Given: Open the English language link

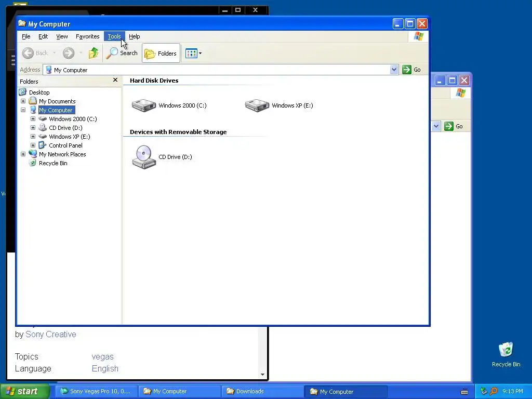Looking at the screenshot, I should [x=105, y=368].
